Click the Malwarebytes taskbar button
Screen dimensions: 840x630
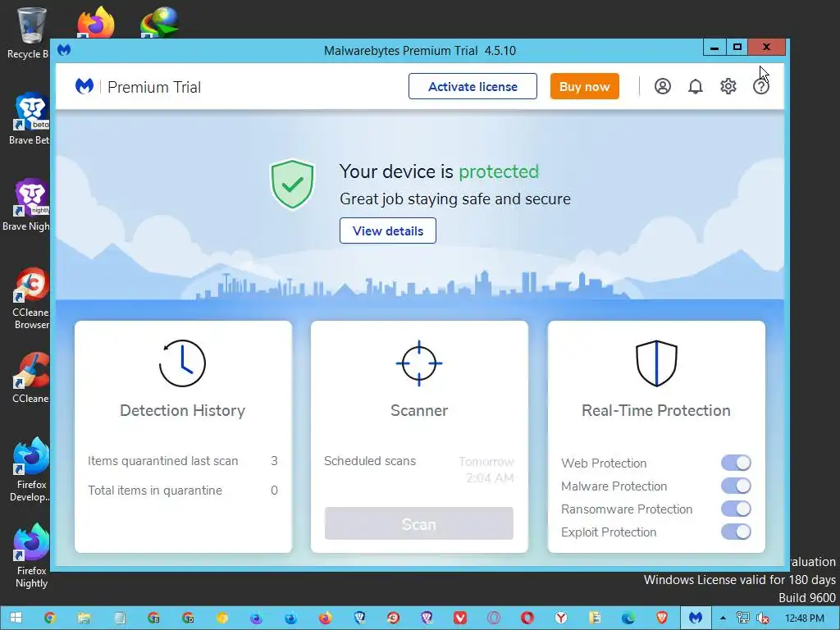[696, 619]
